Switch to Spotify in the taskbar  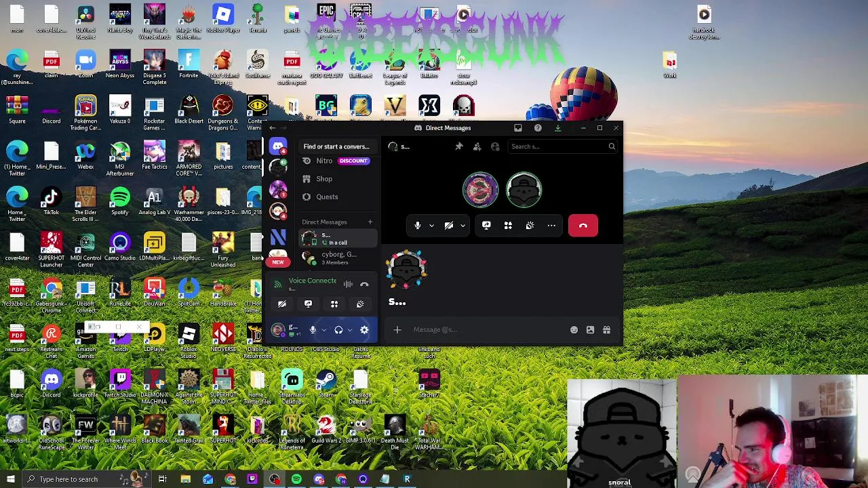296,479
